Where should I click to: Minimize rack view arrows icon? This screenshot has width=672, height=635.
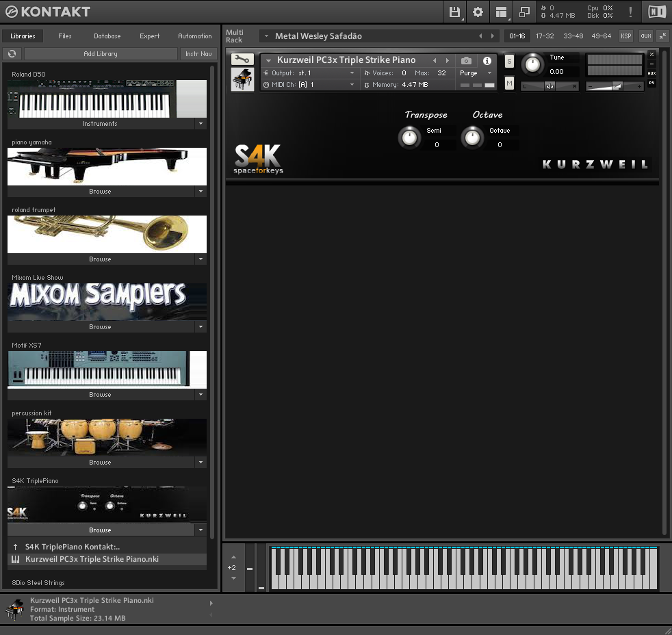coord(662,36)
